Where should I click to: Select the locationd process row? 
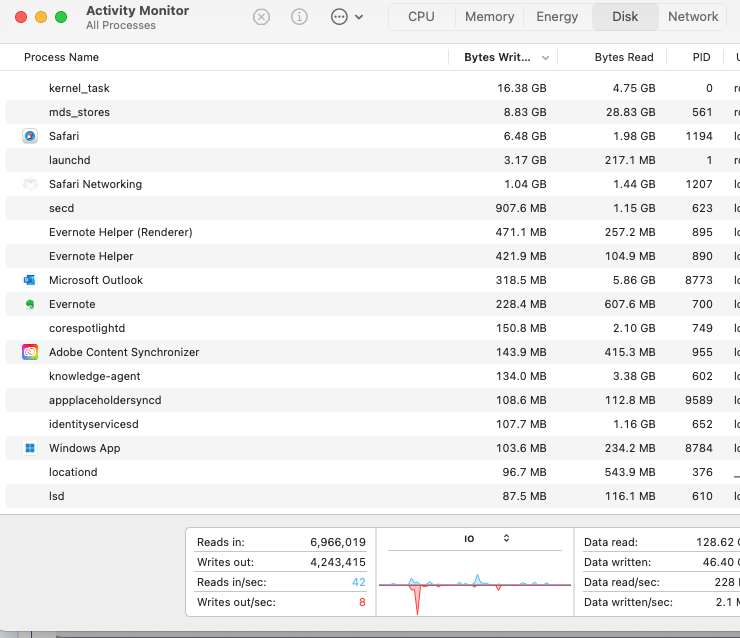pos(370,472)
